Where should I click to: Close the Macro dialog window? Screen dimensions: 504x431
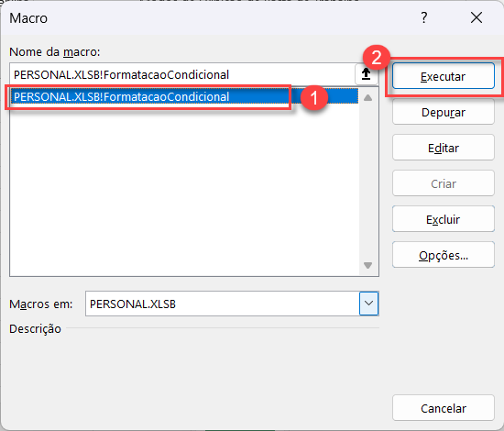coord(477,17)
